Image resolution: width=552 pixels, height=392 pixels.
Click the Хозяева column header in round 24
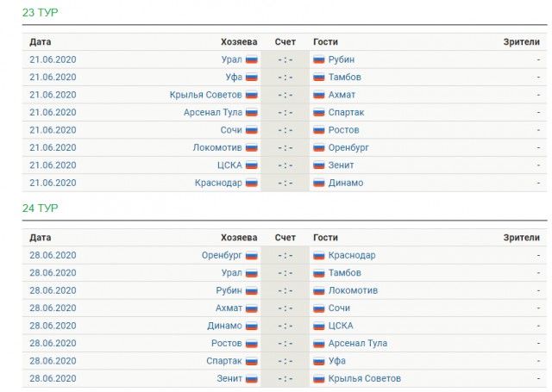tap(239, 238)
